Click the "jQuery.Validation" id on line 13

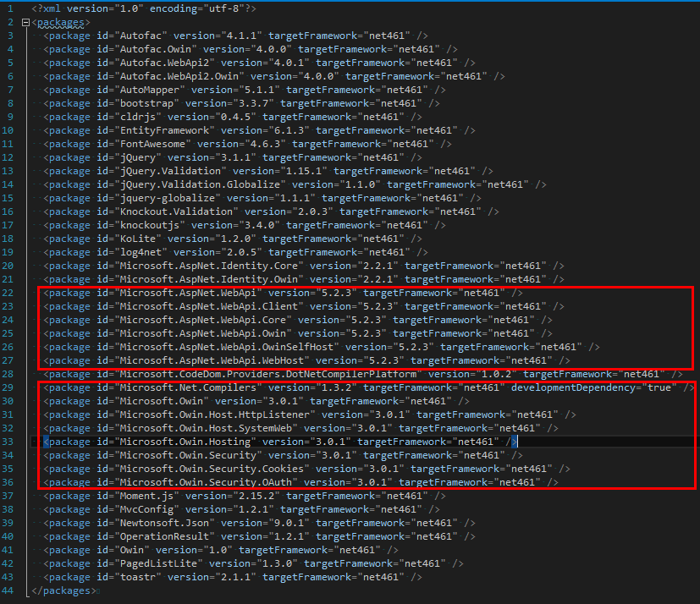tap(170, 171)
